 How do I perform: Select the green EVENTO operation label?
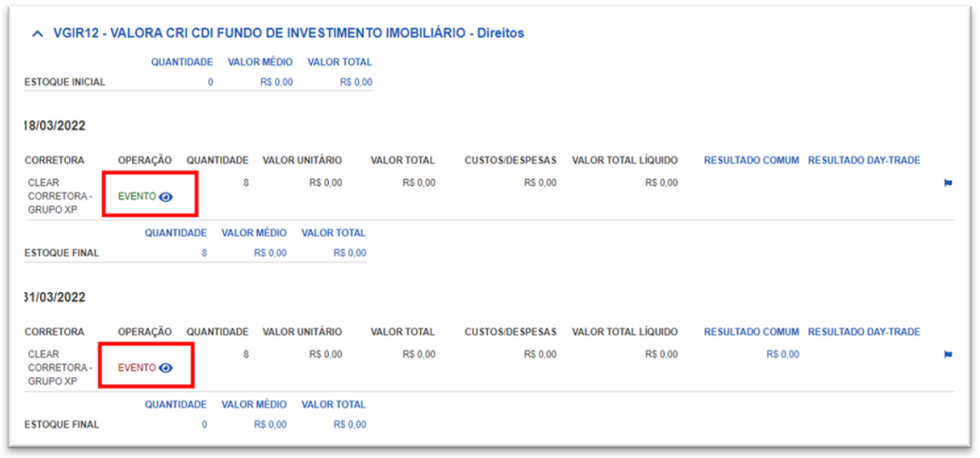(x=137, y=196)
